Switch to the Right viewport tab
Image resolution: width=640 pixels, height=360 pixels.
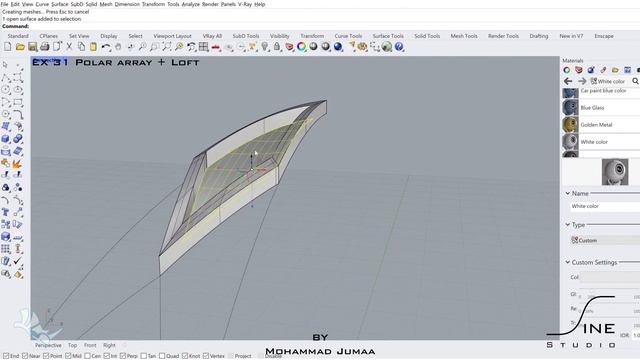pos(109,345)
